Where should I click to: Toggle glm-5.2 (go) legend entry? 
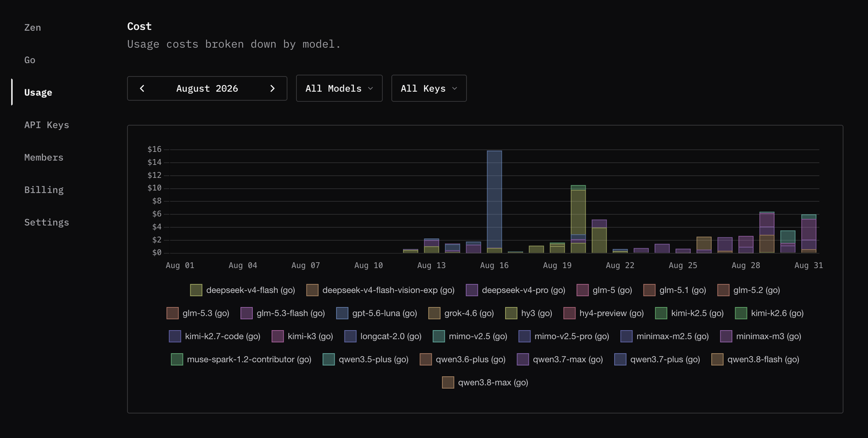click(x=749, y=290)
